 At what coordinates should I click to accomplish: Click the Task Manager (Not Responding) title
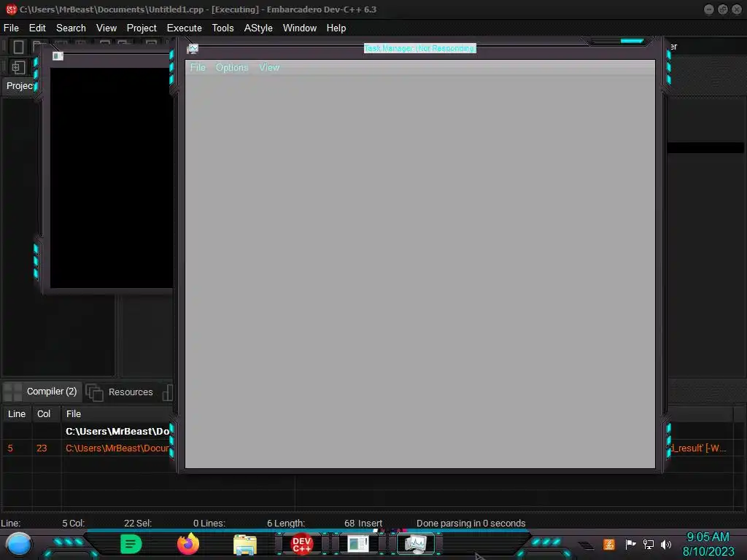(419, 48)
